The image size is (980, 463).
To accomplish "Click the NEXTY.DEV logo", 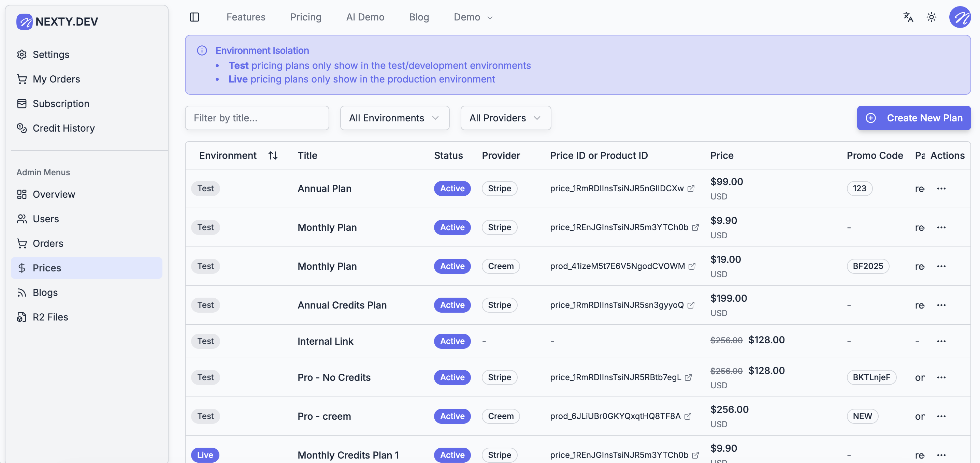I will coord(57,22).
